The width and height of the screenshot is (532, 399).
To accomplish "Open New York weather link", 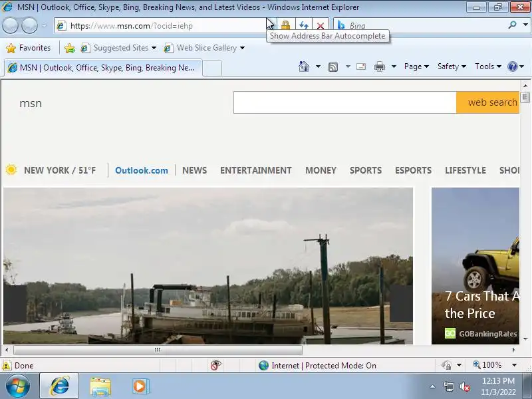I will click(x=60, y=170).
